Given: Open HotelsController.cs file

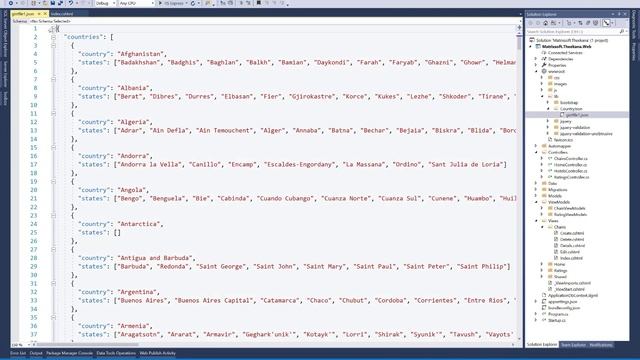Looking at the screenshot, I should [570, 171].
